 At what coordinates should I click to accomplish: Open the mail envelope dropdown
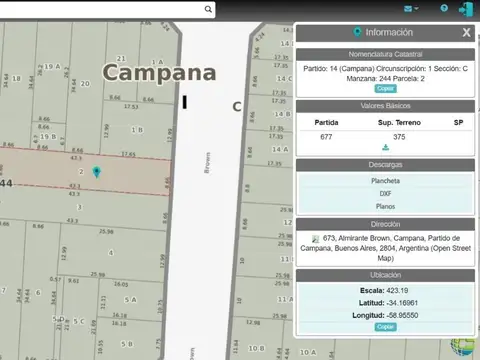click(411, 9)
